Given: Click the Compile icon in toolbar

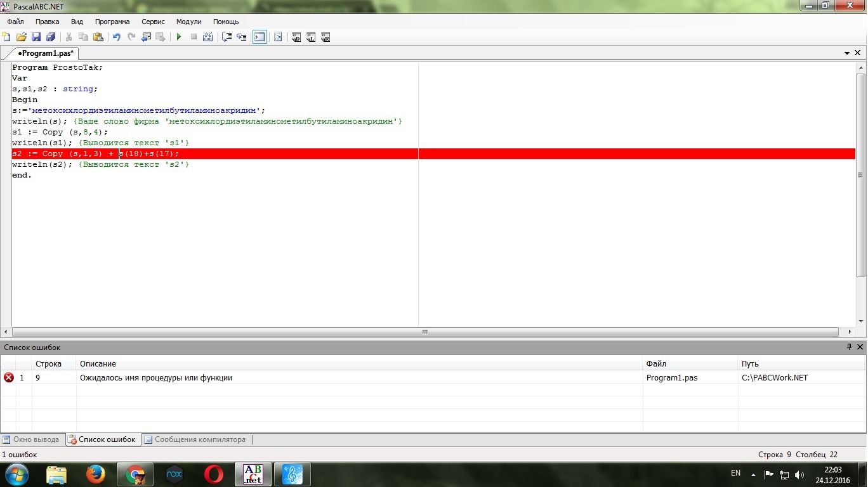Looking at the screenshot, I should pyautogui.click(x=207, y=37).
